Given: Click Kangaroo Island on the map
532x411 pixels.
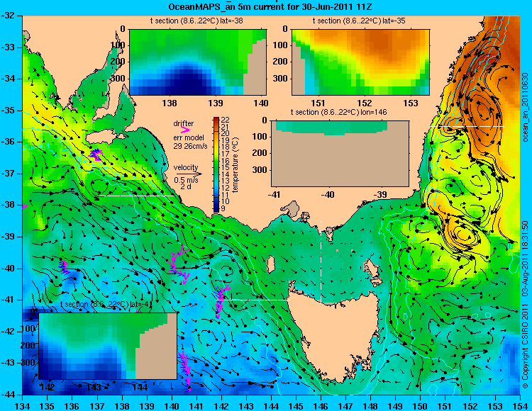Looking at the screenshot, I should (x=103, y=137).
